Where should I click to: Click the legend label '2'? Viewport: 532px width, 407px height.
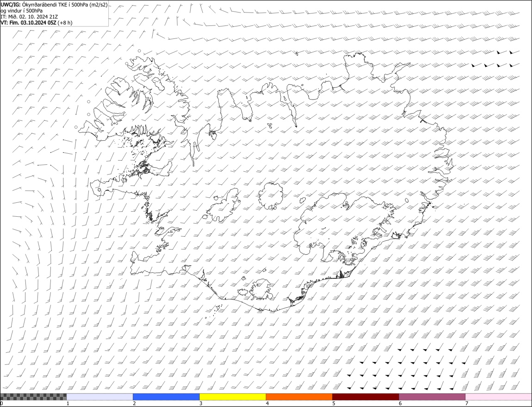pyautogui.click(x=134, y=404)
